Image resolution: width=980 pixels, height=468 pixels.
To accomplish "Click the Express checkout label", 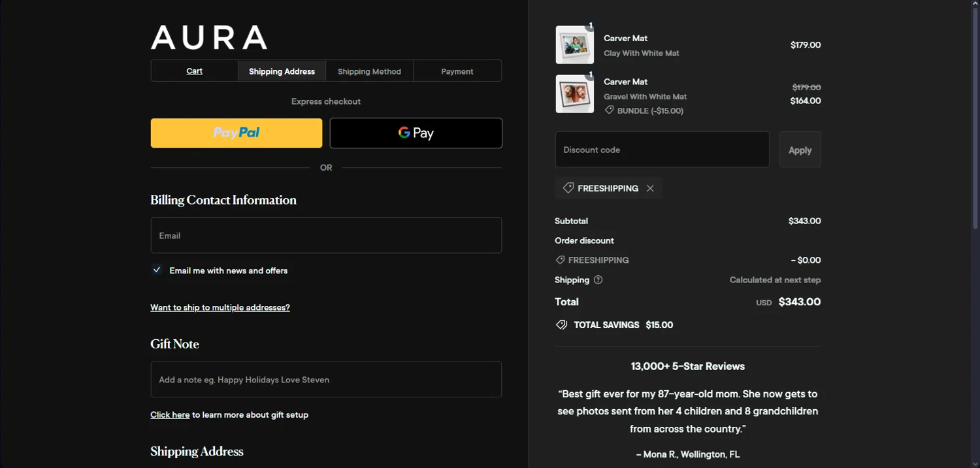I will coord(326,101).
